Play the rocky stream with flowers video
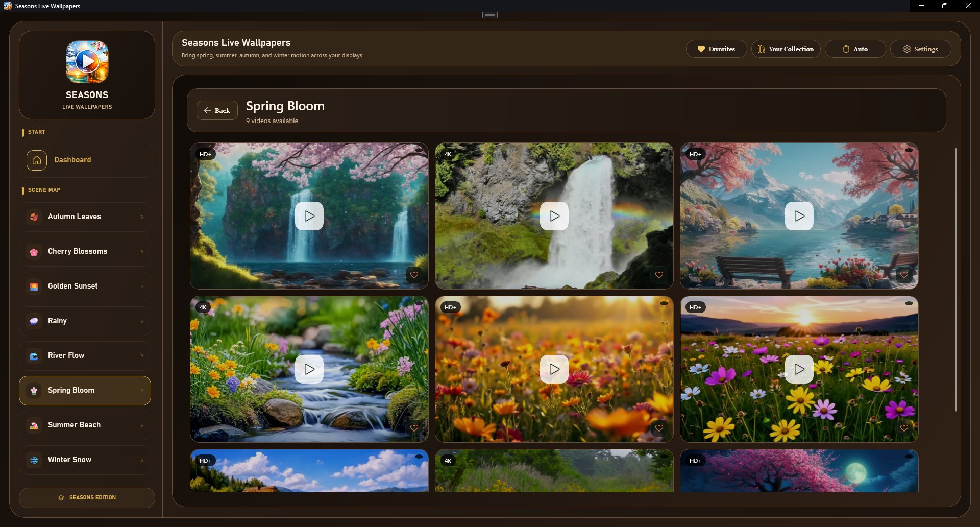This screenshot has height=527, width=980. (x=309, y=369)
